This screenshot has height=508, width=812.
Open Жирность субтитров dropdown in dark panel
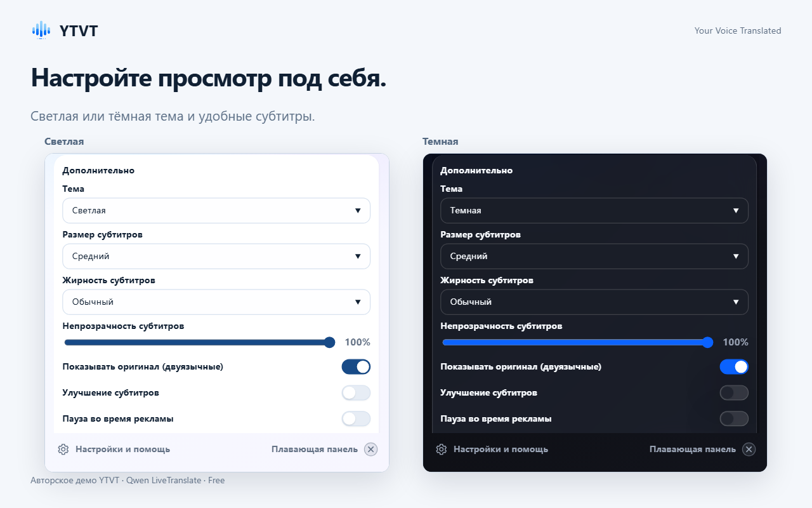(594, 302)
